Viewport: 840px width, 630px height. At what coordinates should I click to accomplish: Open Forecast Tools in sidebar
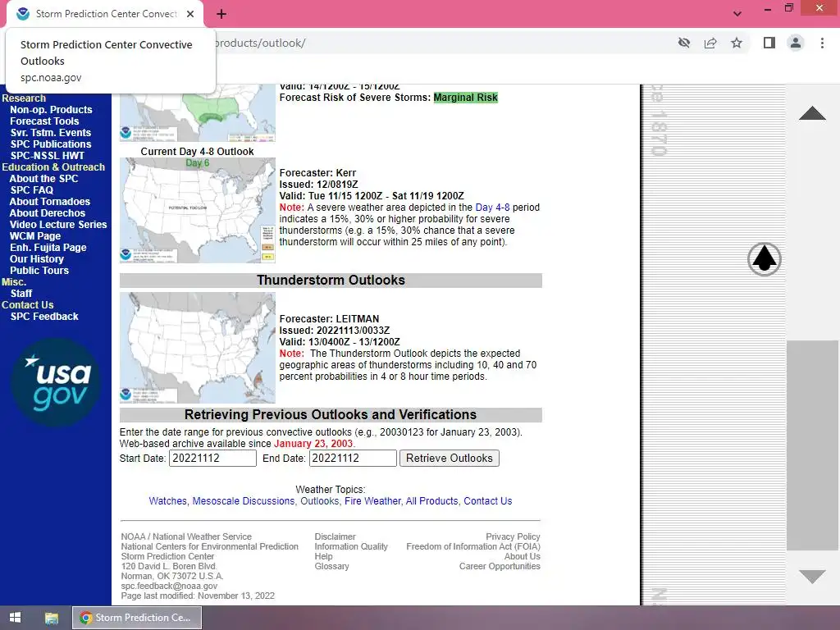coord(44,121)
